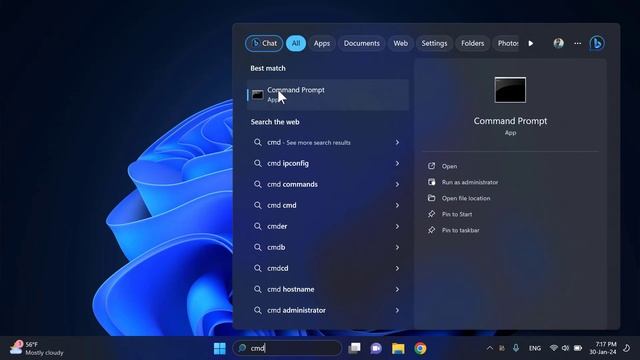The width and height of the screenshot is (640, 360).
Task: Open File Explorer from the taskbar
Action: pyautogui.click(x=398, y=348)
